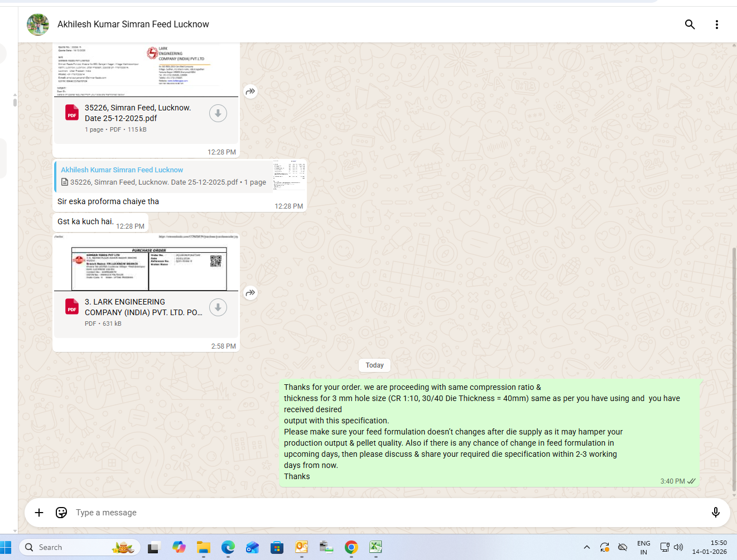Download the 35226 Simran Feed PDF
The image size is (737, 560).
218,113
